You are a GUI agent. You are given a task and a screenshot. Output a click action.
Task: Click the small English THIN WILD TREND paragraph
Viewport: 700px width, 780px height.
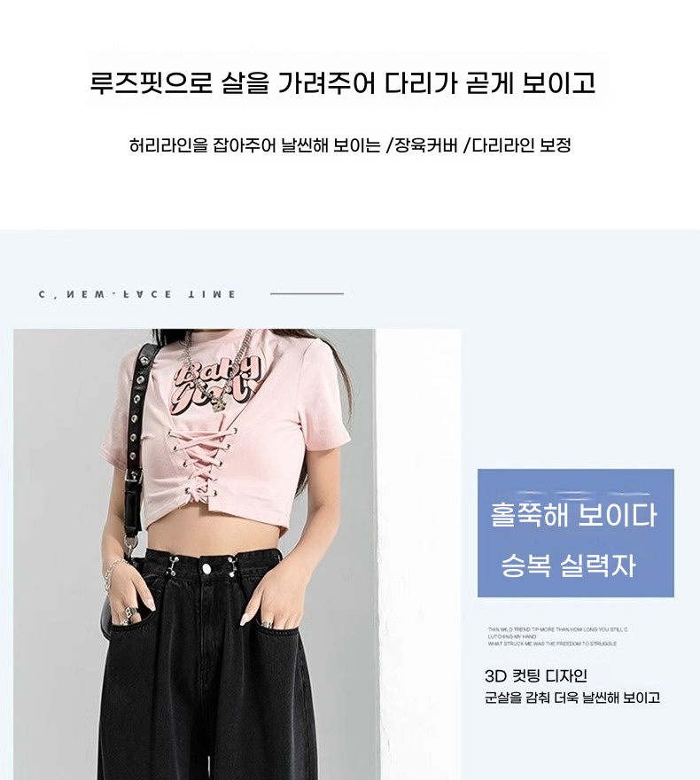click(557, 636)
